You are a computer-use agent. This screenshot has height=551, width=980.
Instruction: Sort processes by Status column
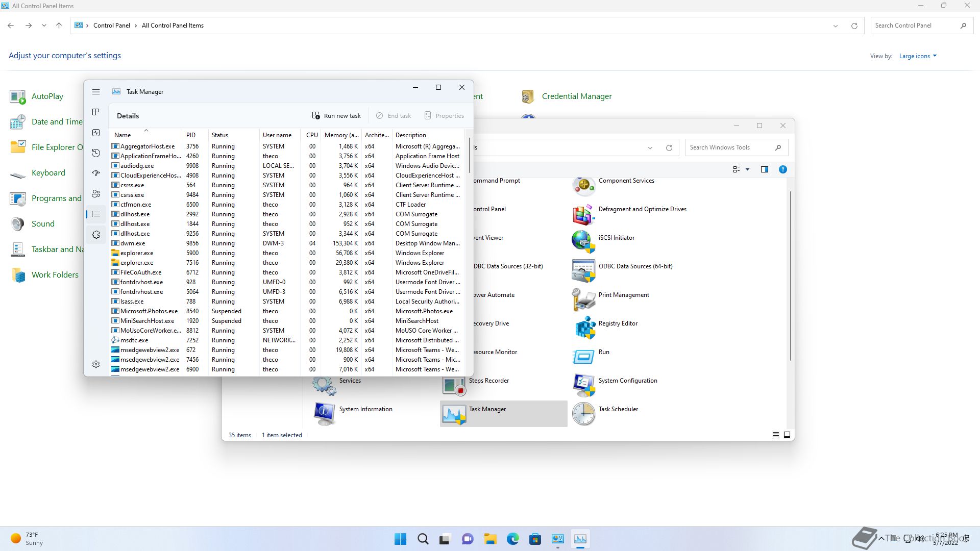click(234, 135)
